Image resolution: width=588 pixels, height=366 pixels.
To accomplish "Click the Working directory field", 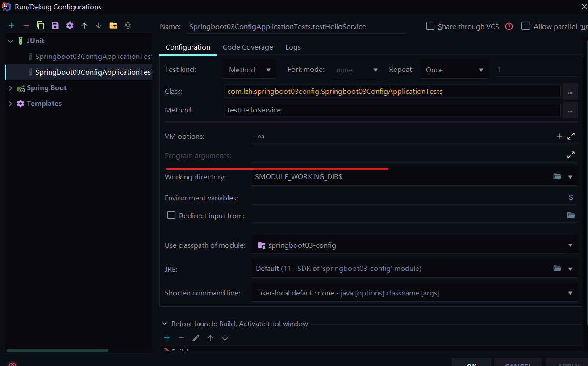I will coord(402,177).
